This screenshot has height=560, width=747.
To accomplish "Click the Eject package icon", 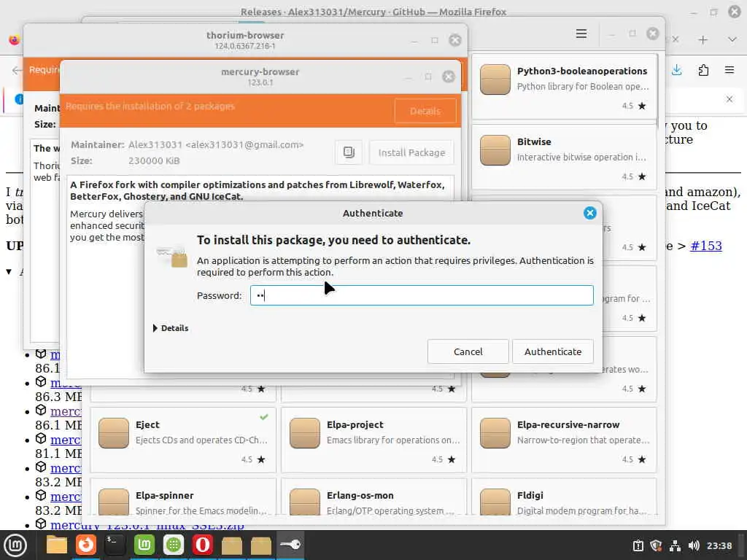I will pyautogui.click(x=114, y=433).
